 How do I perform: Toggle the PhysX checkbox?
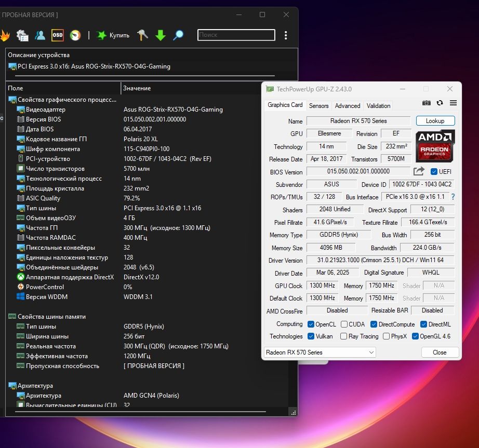pos(386,336)
